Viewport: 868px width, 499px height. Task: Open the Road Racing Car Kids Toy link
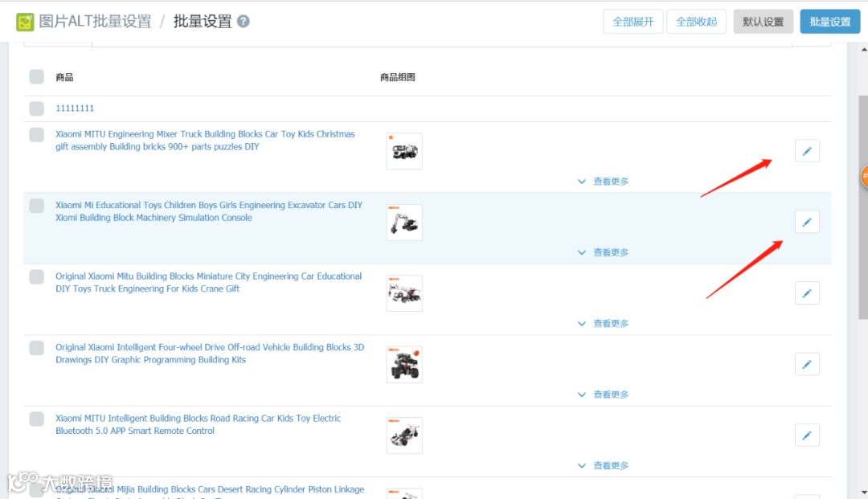pyautogui.click(x=198, y=425)
